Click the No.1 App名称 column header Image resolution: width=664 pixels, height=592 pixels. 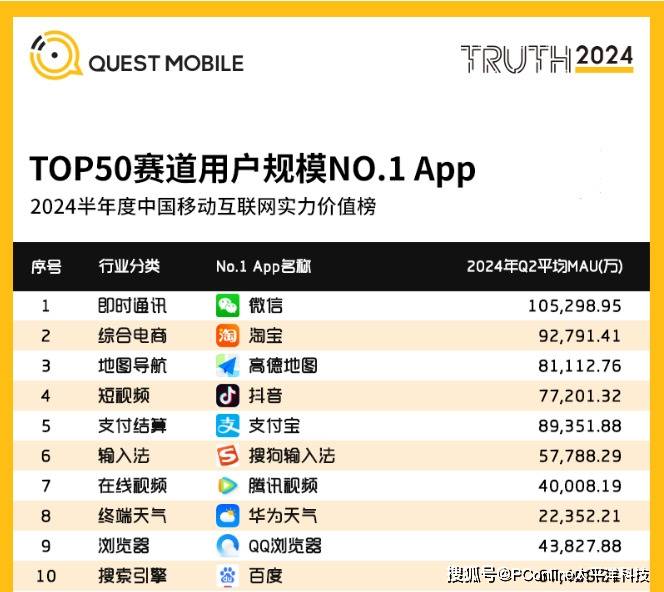pyautogui.click(x=263, y=266)
